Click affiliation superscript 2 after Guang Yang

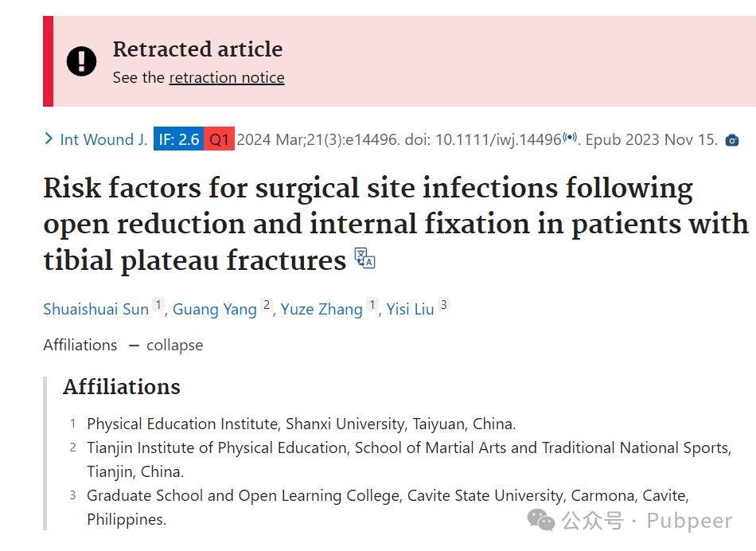[267, 304]
